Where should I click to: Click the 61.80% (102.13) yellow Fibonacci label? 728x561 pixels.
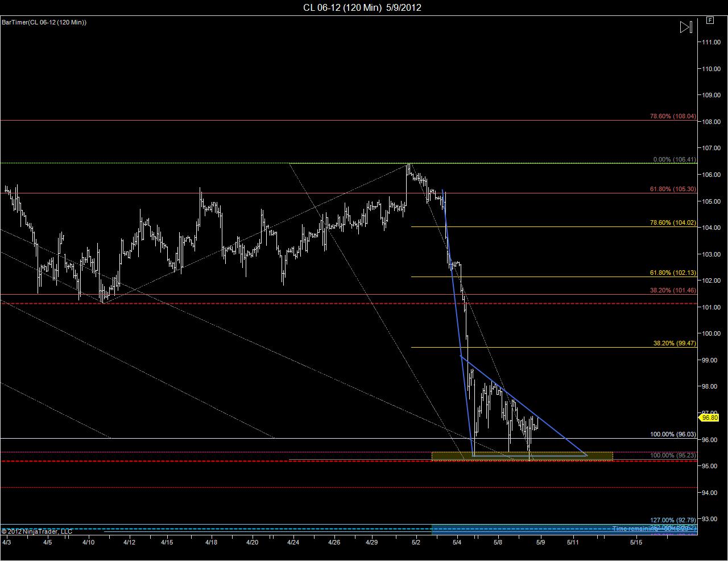673,273
